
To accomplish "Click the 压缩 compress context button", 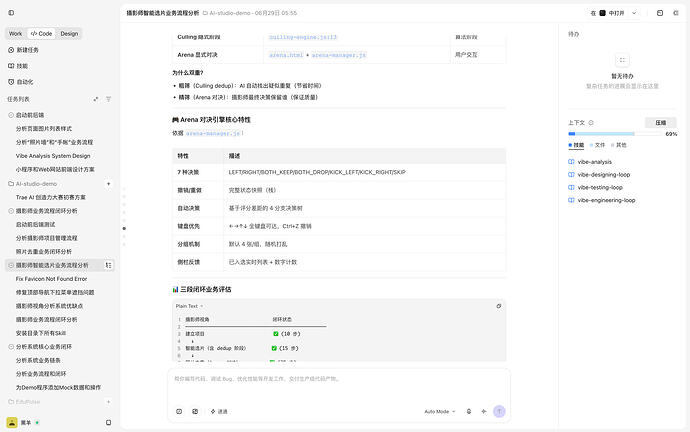I will (661, 123).
